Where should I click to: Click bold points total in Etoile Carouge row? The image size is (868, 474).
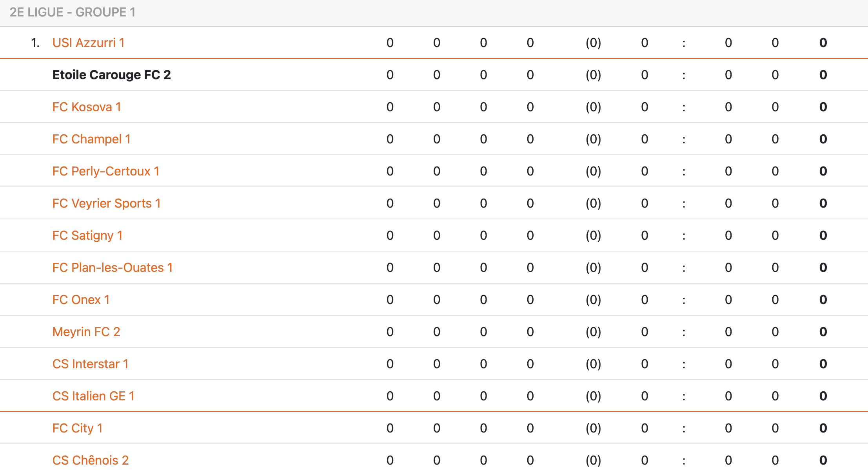point(823,75)
